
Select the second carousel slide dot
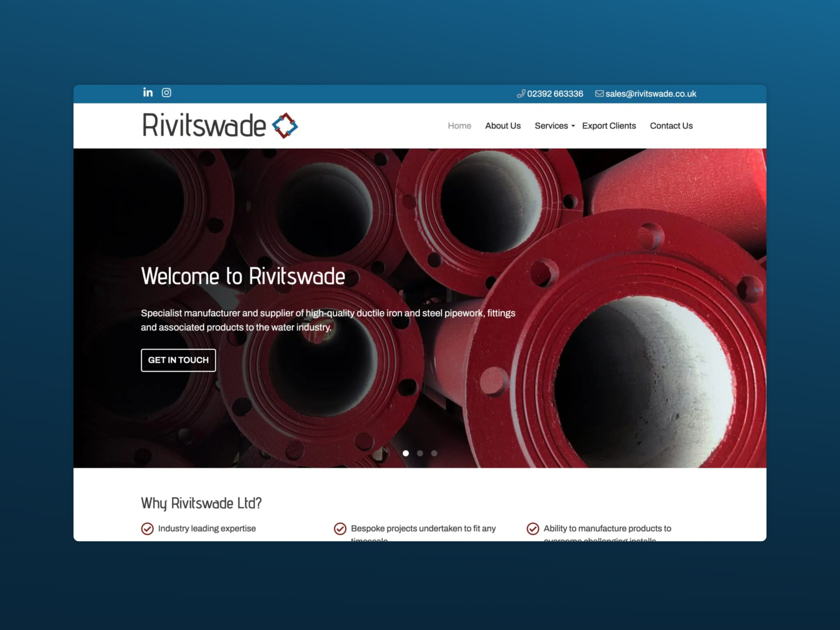pyautogui.click(x=420, y=453)
